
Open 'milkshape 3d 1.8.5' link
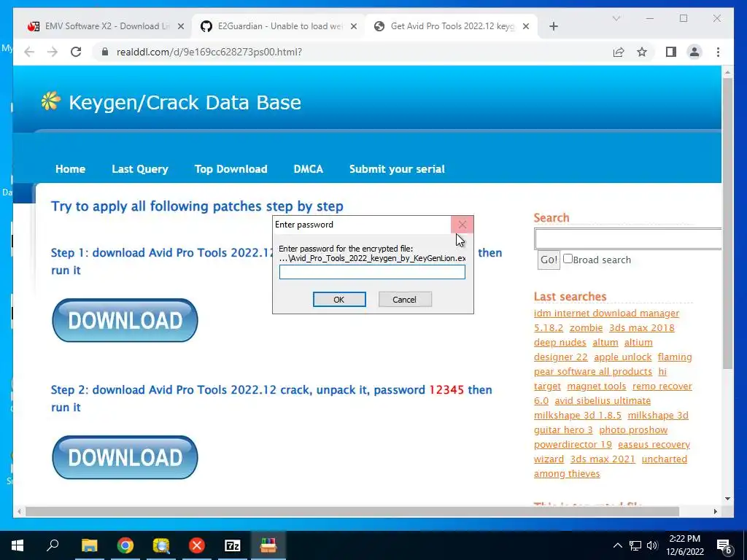pos(578,415)
